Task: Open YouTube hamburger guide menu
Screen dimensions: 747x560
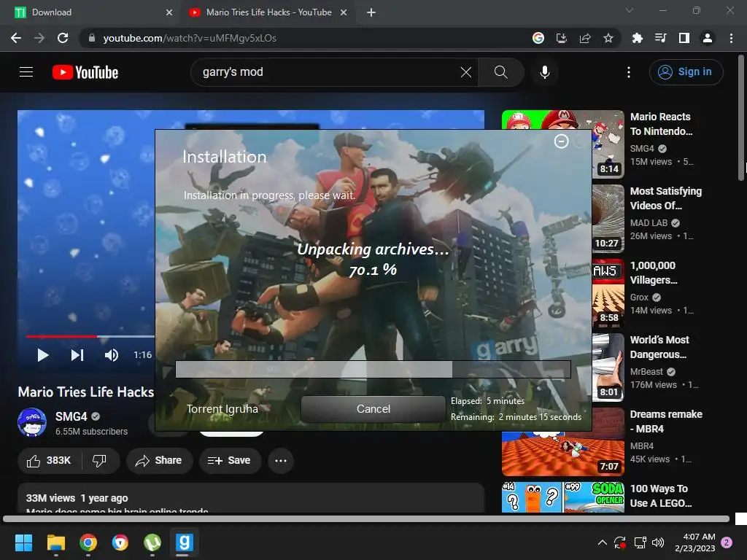Action: point(26,72)
